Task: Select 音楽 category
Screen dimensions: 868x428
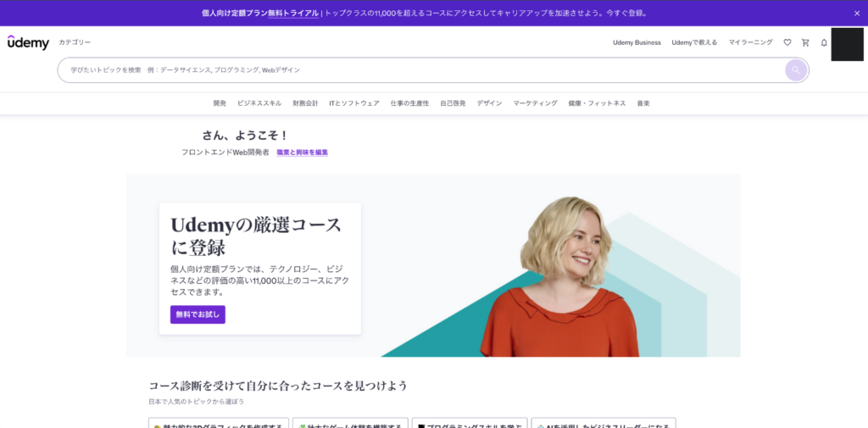Action: 643,103
